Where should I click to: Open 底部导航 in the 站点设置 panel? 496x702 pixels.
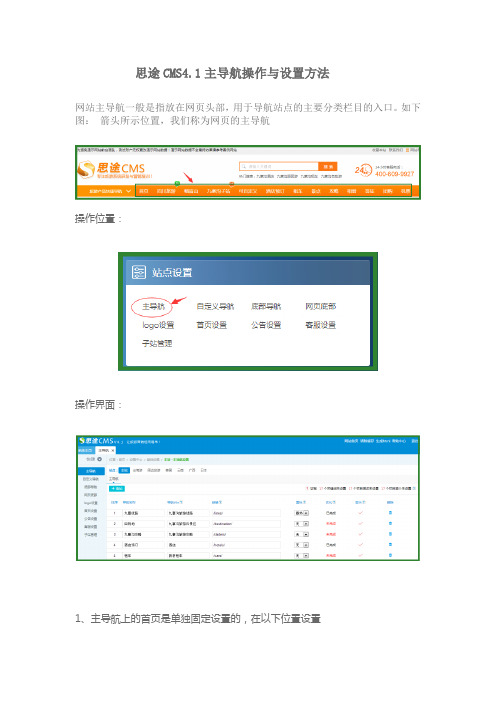point(266,307)
